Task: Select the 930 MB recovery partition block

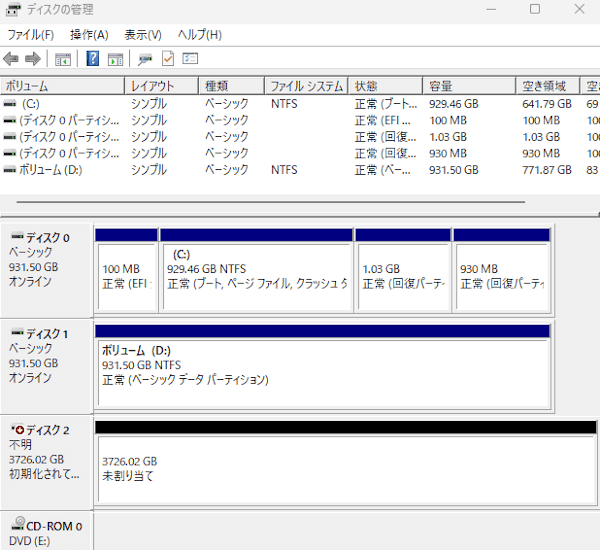Action: [x=502, y=271]
